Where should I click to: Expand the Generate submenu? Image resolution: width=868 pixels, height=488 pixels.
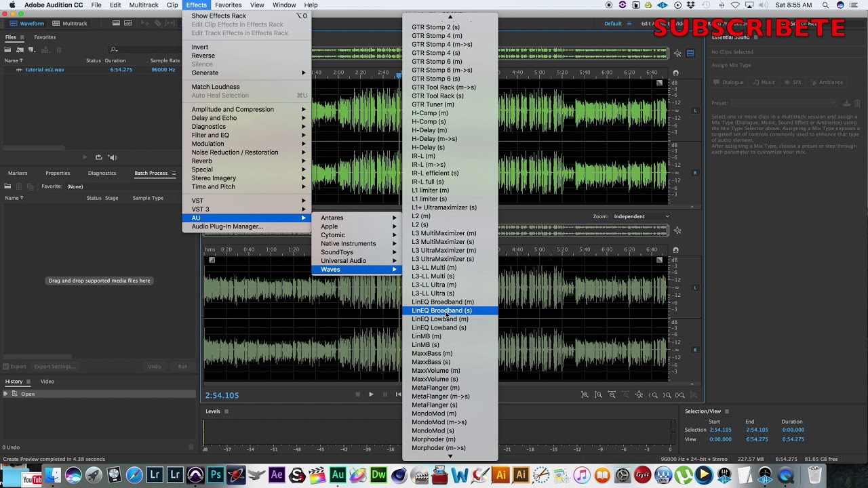pos(246,73)
